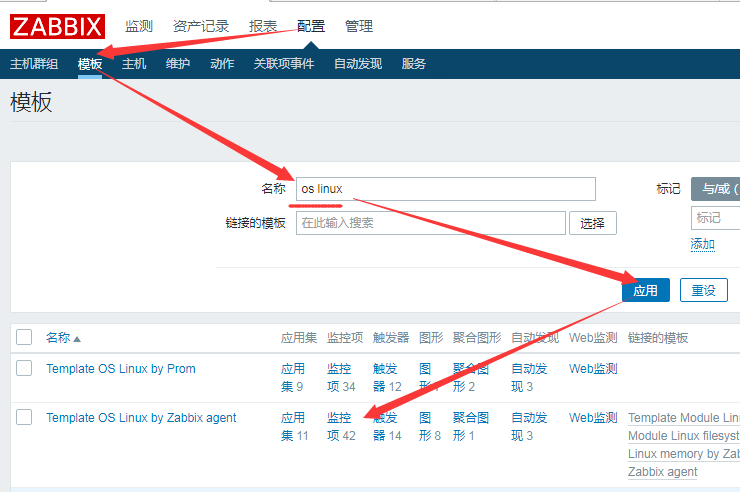Open Web监测 for Prom template
Image resolution: width=740 pixels, height=492 pixels.
pos(593,368)
